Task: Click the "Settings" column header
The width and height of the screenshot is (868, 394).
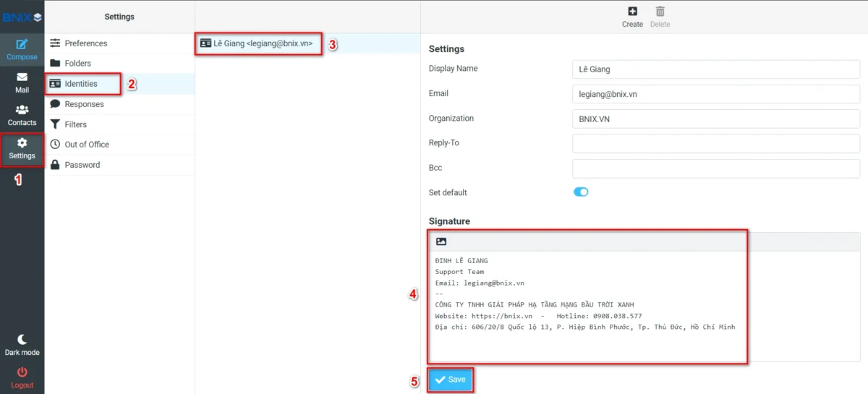Action: coord(119,17)
